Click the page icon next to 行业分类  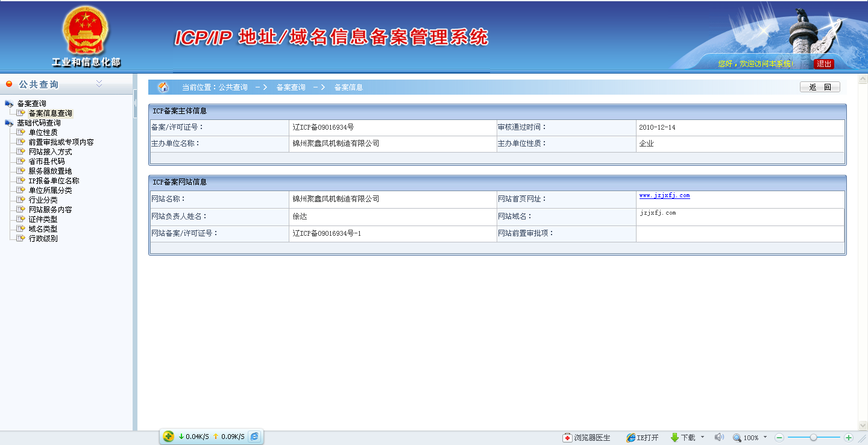tap(21, 200)
